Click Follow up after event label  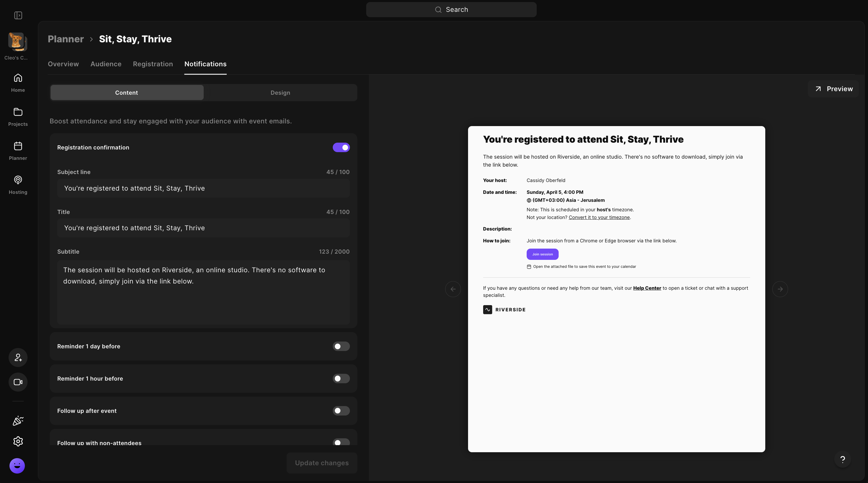(87, 411)
